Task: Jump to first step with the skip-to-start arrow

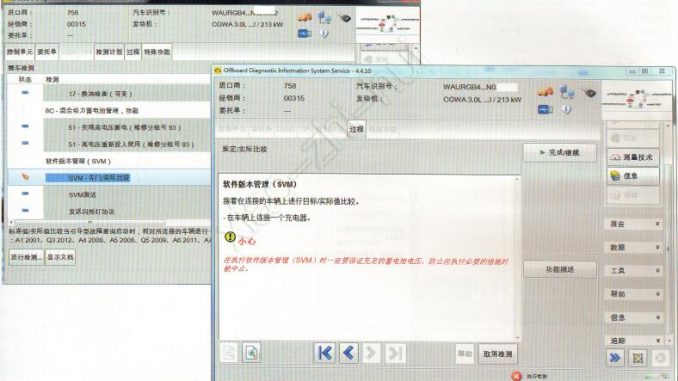Action: tap(325, 353)
